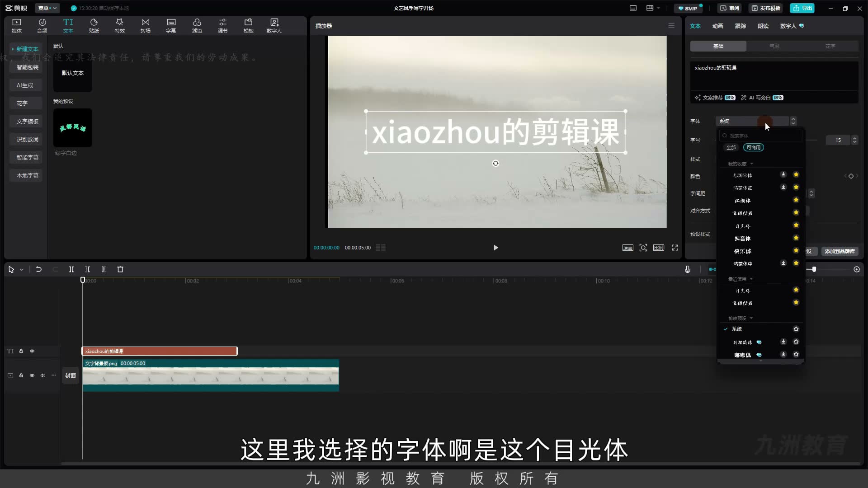Mute the main video track audio

[43, 375]
